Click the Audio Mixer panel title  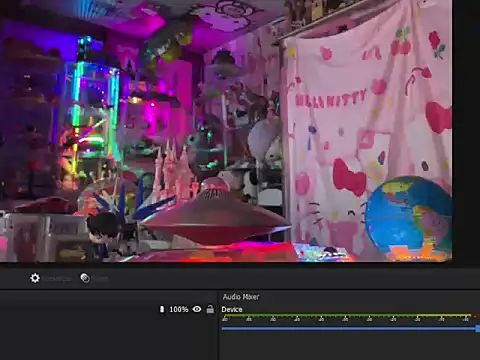coord(241,297)
